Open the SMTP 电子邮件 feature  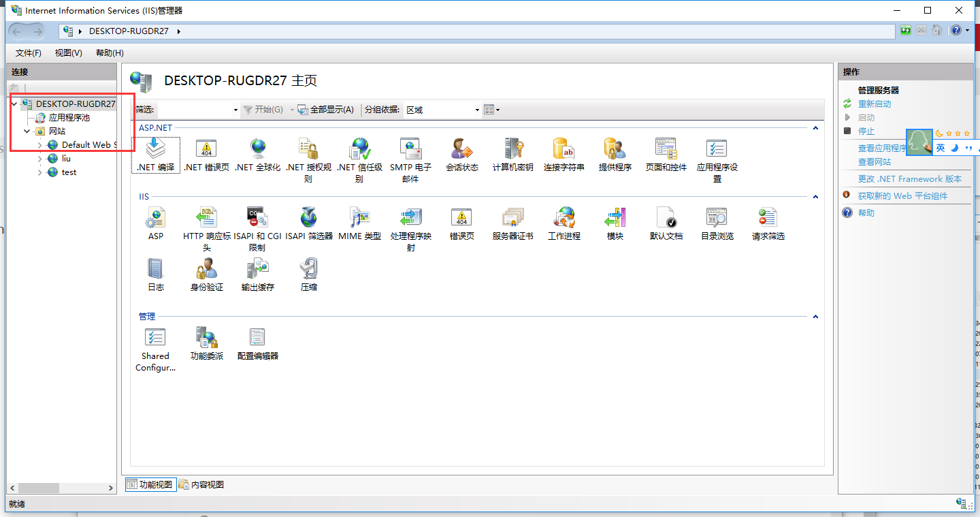pyautogui.click(x=410, y=160)
